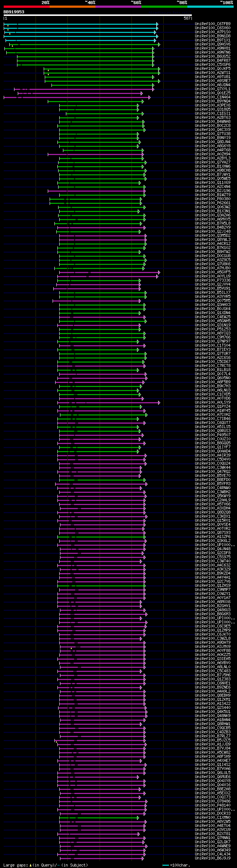Click the =100char. scale legend
Screen dimensions: 237x868
(176, 865)
